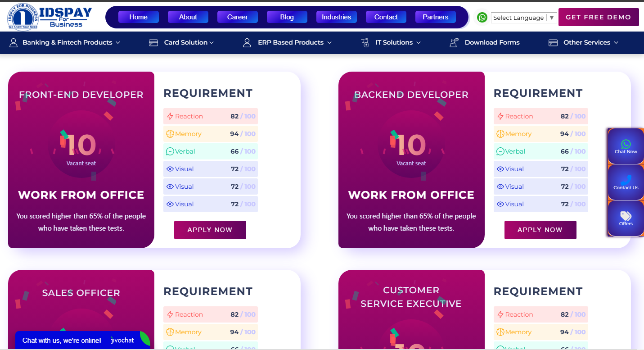Click the Banking & Fintech person icon
The width and height of the screenshot is (644, 350).
(14, 42)
